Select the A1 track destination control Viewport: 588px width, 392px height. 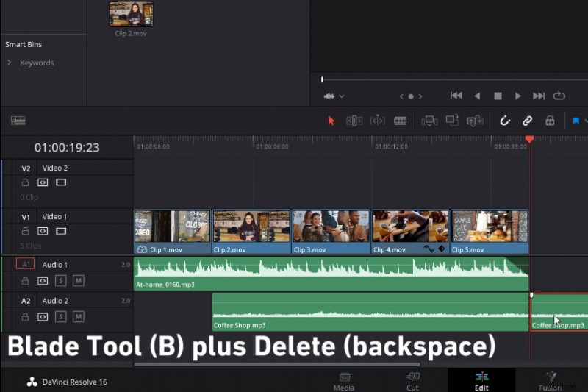click(26, 264)
